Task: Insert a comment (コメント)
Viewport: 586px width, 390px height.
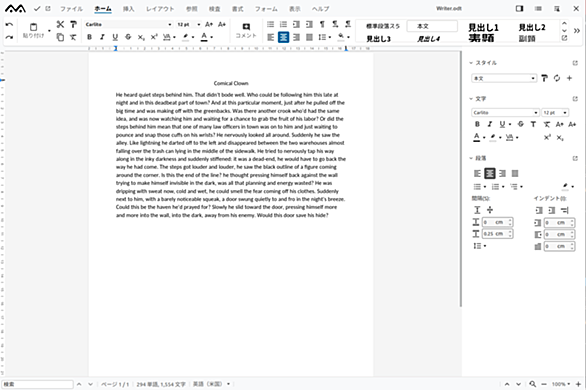Action: pyautogui.click(x=246, y=30)
